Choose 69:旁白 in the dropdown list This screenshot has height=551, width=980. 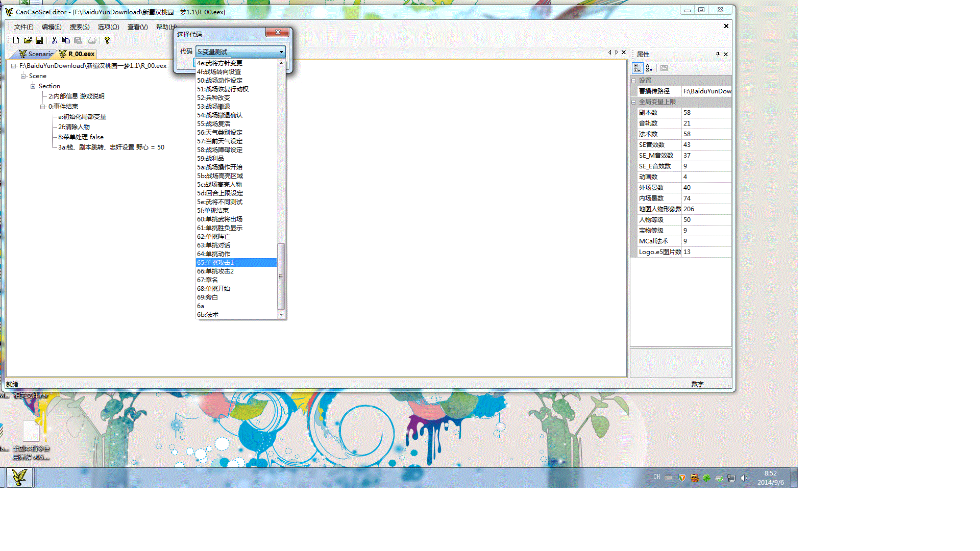click(208, 297)
